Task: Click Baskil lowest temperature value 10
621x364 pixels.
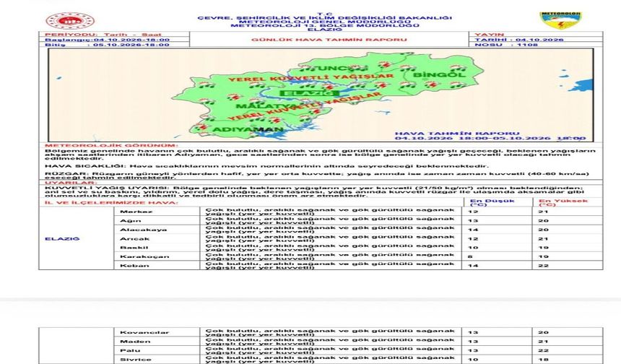Action: pyautogui.click(x=473, y=248)
